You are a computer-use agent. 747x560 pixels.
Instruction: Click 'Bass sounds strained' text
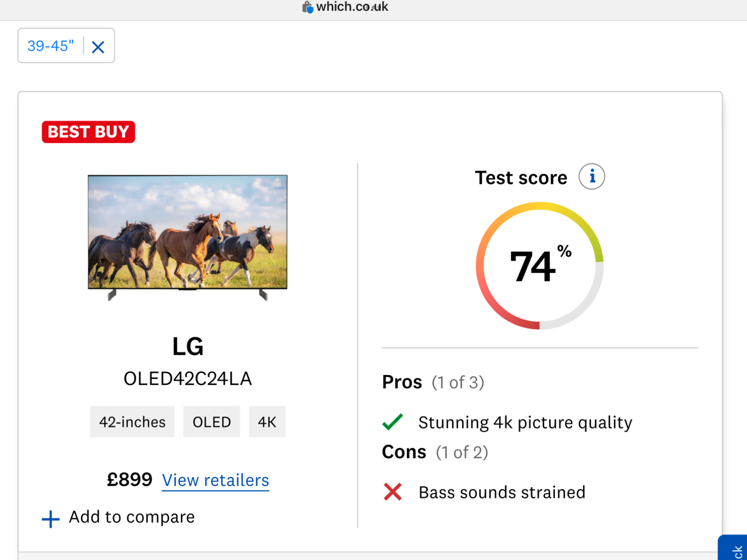502,492
